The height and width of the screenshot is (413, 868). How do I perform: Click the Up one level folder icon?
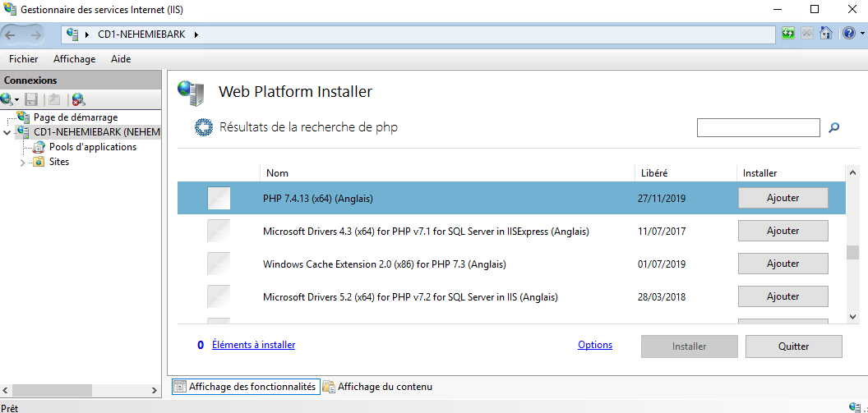click(54, 99)
